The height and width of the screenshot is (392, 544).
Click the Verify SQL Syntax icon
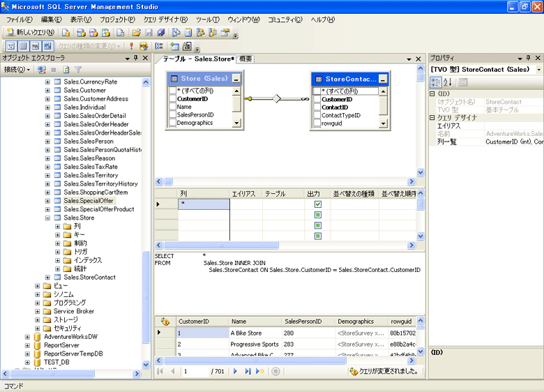coord(144,46)
